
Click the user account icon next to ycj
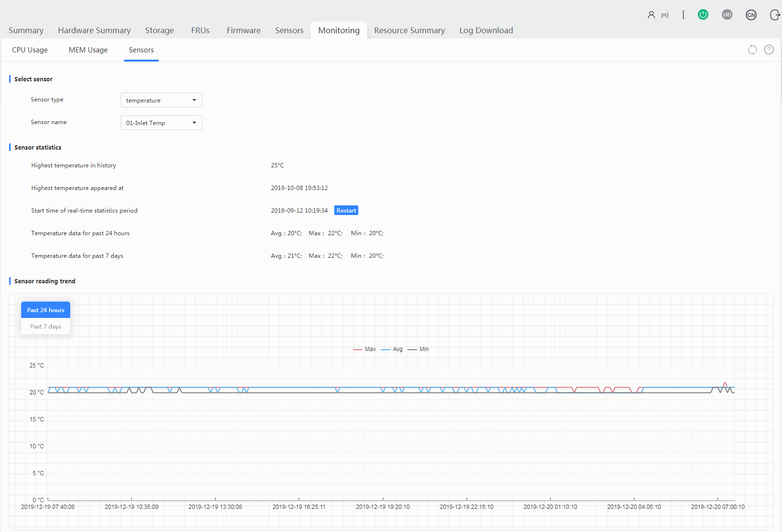tap(651, 15)
